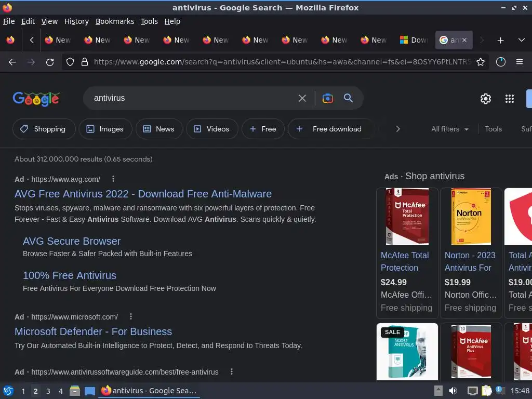Click the URL address bar
The height and width of the screenshot is (399, 532).
282,62
